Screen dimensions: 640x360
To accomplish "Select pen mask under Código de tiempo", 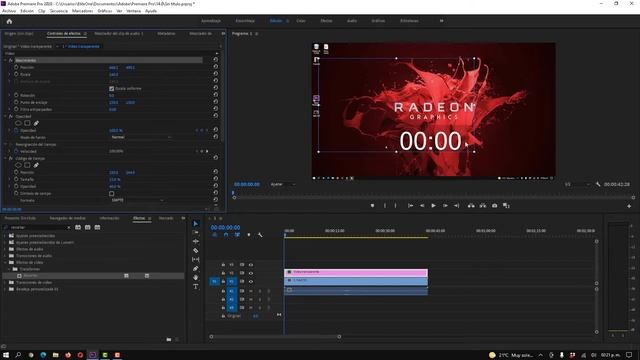I will 36,165.
